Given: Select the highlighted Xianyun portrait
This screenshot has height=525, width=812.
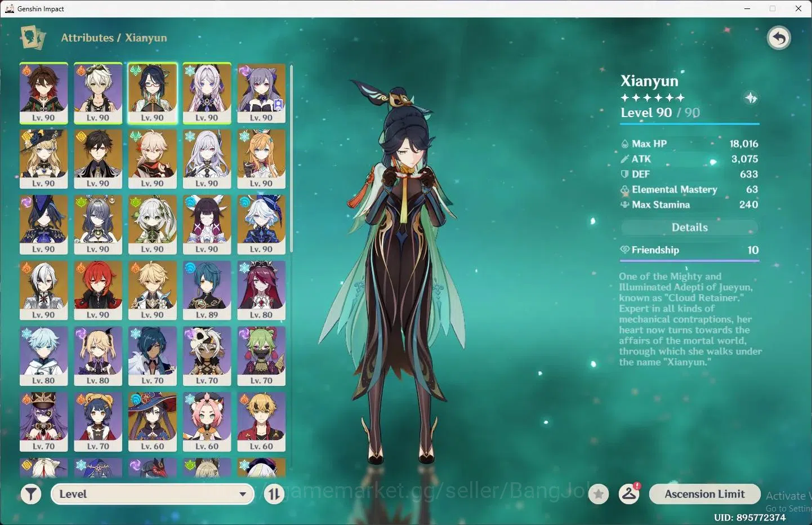Looking at the screenshot, I should 153,93.
